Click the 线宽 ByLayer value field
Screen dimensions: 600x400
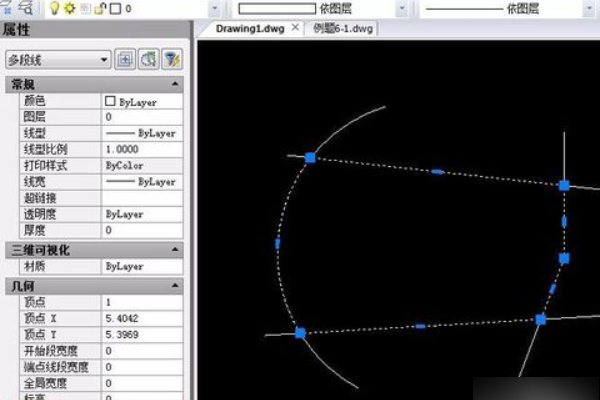[142, 182]
